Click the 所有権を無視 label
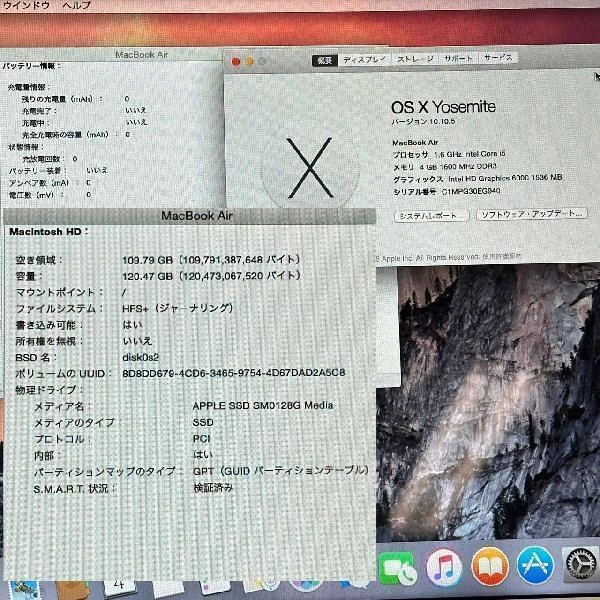Screen dimensions: 600x600 coord(49,341)
